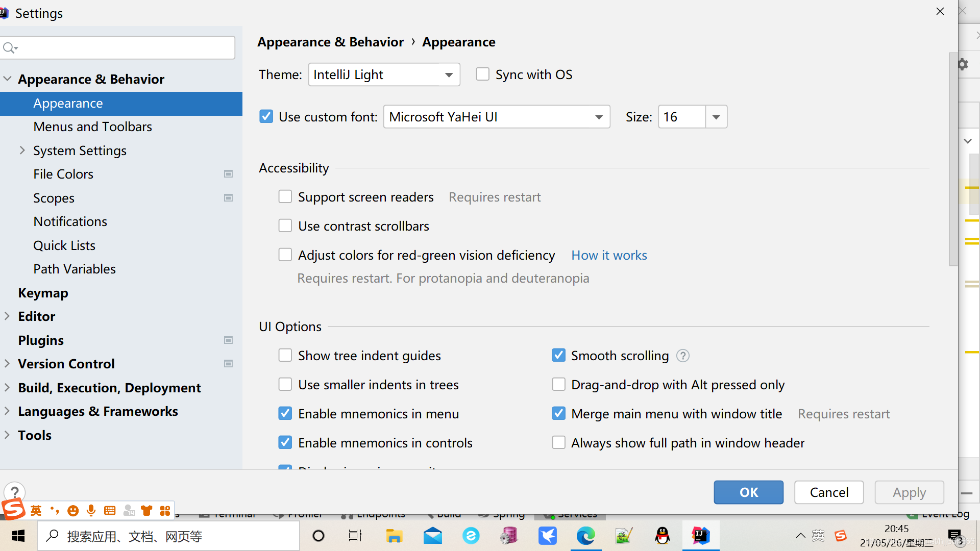
Task: Toggle Support screen readers checkbox
Action: click(x=285, y=197)
